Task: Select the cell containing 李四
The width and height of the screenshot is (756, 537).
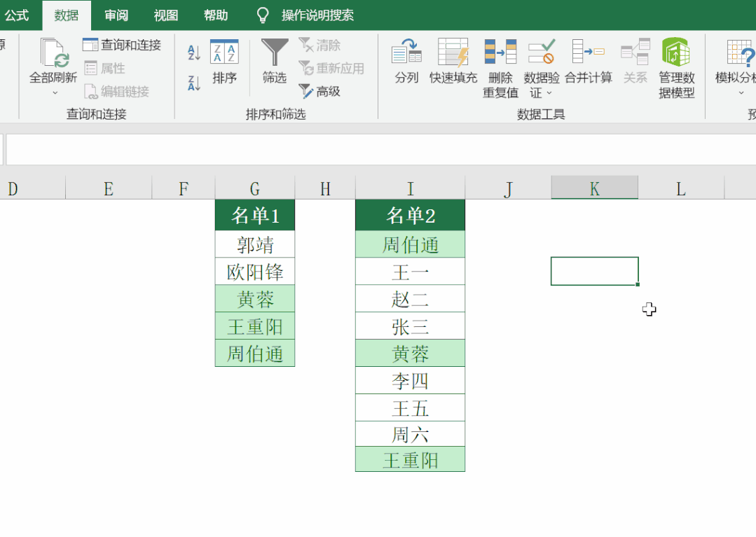Action: [x=411, y=381]
